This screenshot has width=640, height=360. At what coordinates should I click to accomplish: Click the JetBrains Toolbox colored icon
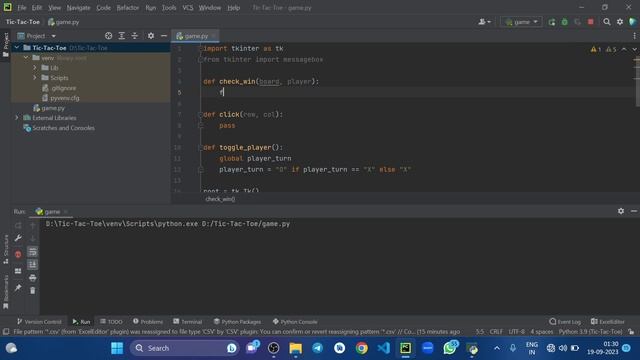(x=633, y=22)
